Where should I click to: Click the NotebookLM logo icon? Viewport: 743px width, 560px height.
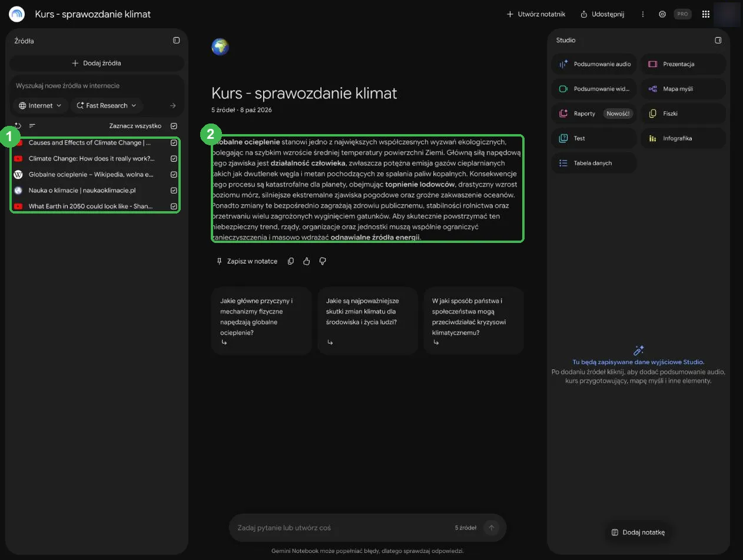point(16,14)
